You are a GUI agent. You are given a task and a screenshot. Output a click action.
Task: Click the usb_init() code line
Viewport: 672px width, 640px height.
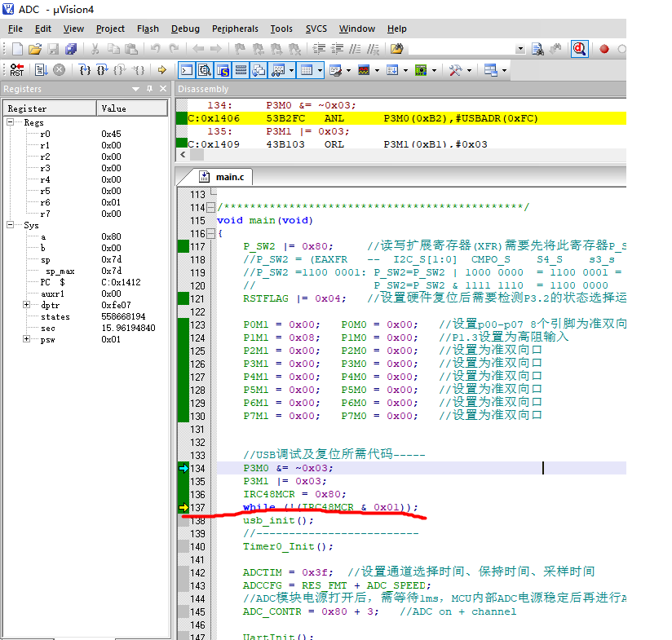pyautogui.click(x=278, y=520)
